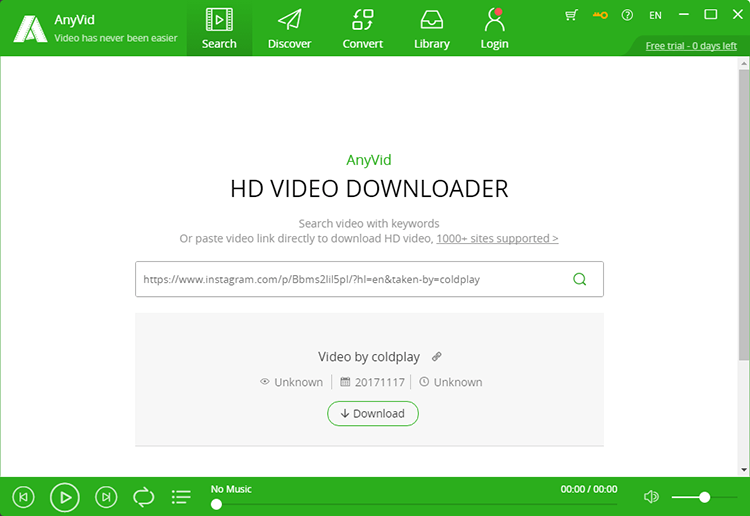Viewport: 750px width, 516px height.
Task: Click the scrollbar down arrow
Action: coord(744,470)
